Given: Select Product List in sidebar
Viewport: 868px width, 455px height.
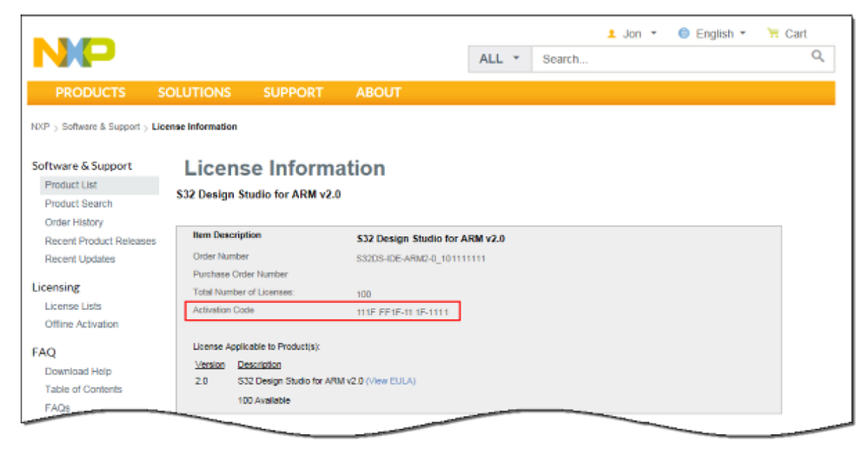Looking at the screenshot, I should (x=100, y=185).
